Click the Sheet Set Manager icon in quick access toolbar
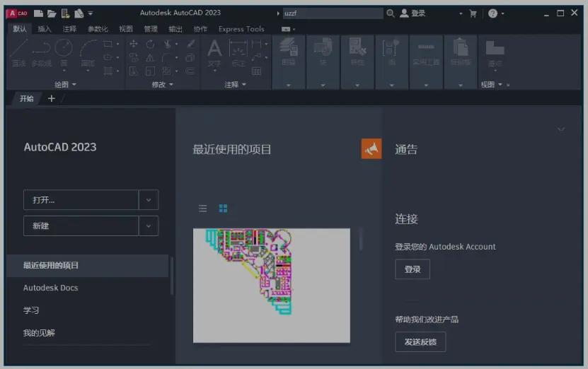The height and width of the screenshot is (369, 588). 79,13
